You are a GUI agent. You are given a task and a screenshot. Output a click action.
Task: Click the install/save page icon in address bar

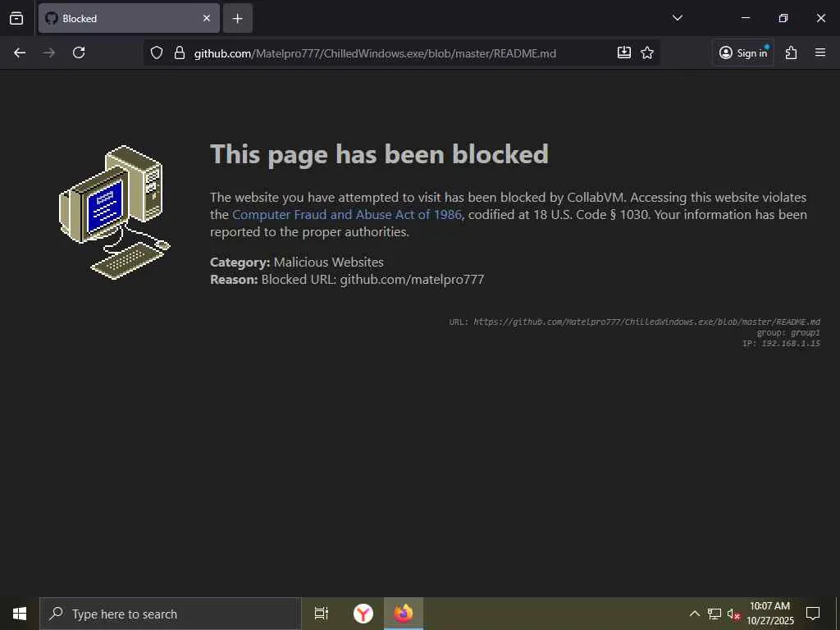(623, 52)
